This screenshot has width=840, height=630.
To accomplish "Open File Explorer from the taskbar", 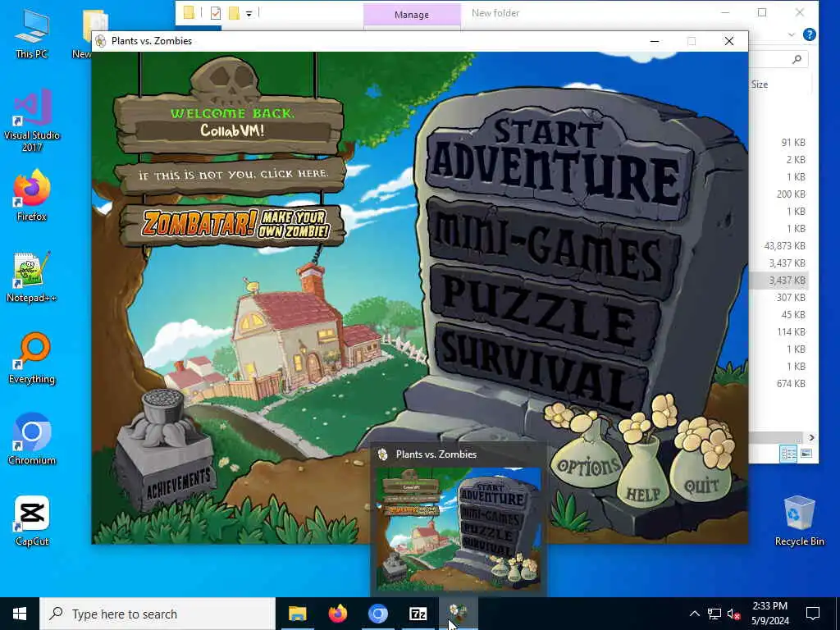I will click(297, 614).
